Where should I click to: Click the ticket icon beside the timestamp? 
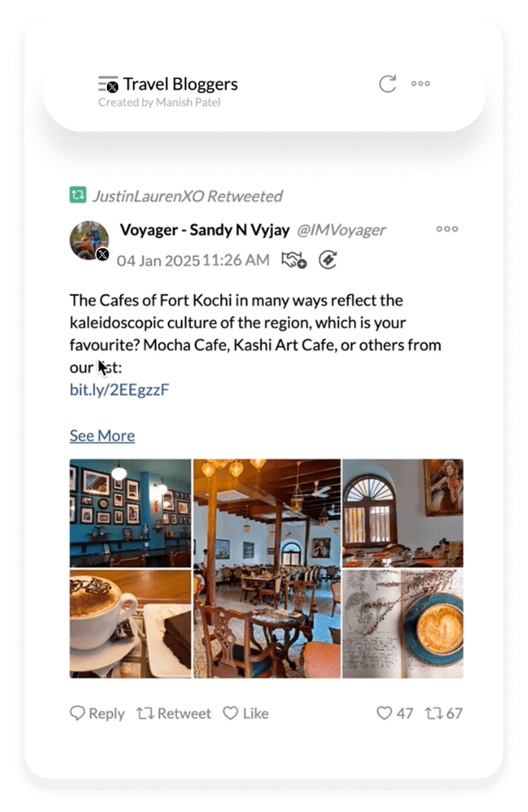pos(328,260)
